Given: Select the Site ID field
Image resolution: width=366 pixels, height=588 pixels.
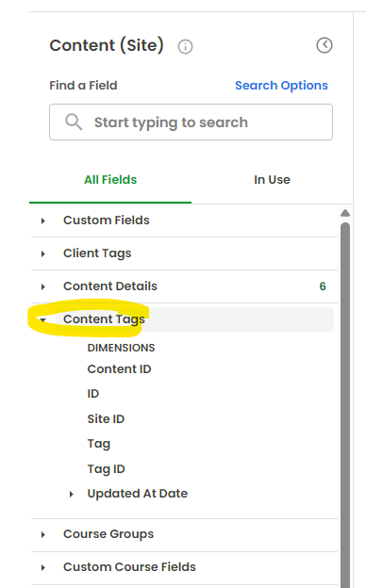Looking at the screenshot, I should click(x=106, y=419).
